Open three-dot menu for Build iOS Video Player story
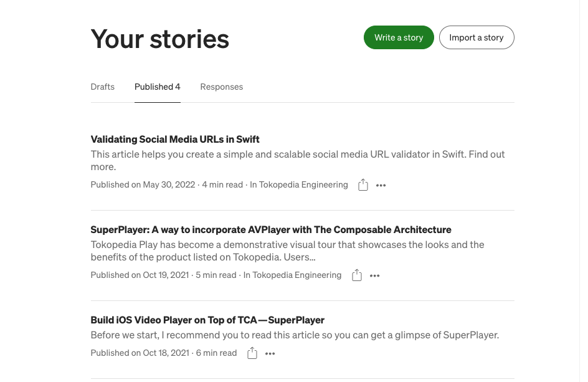 coord(270,353)
